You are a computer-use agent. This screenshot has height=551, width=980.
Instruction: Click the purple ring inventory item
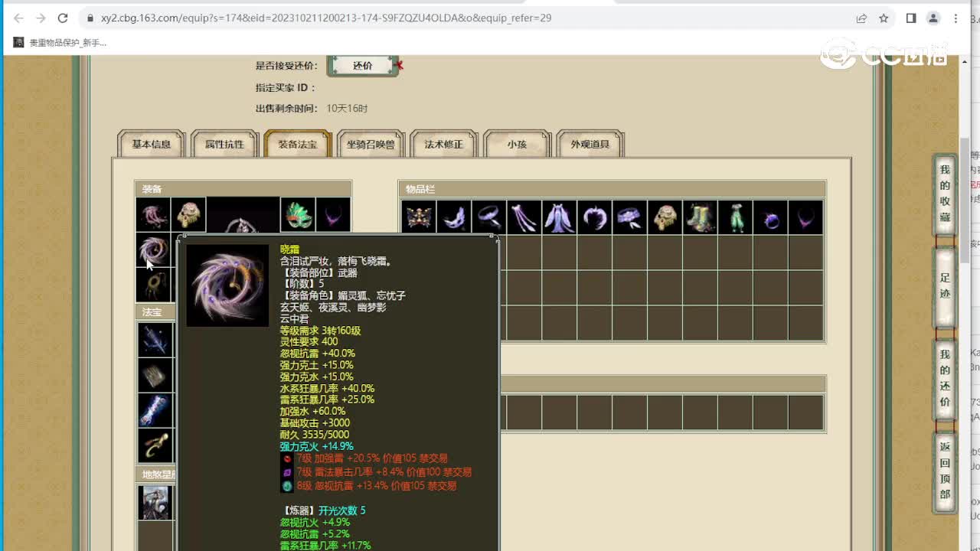(770, 217)
